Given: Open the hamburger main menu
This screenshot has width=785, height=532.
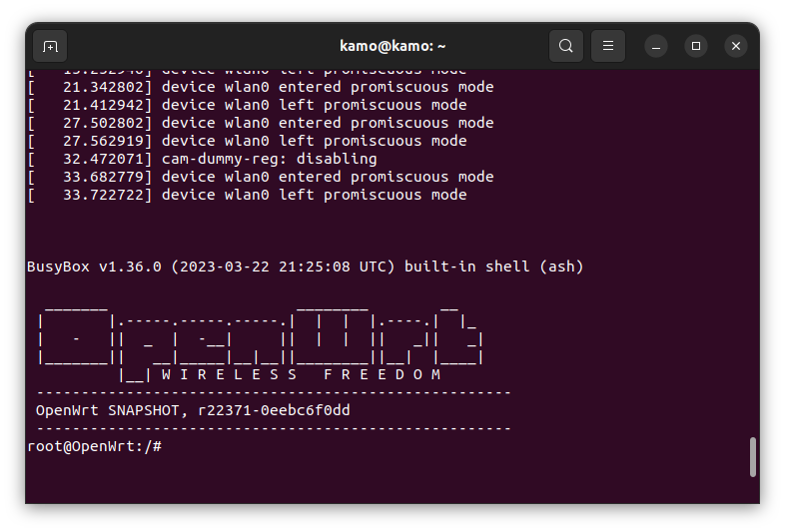Looking at the screenshot, I should [x=608, y=46].
